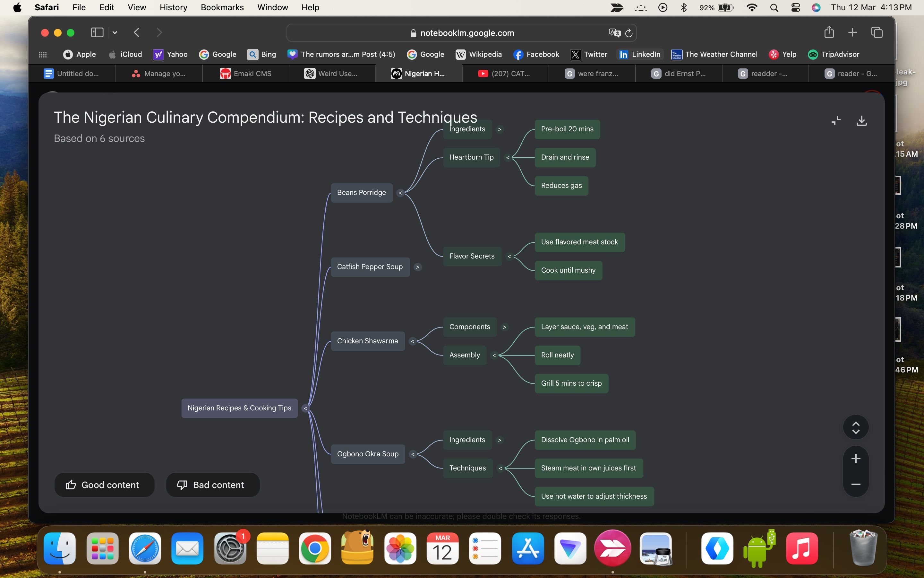Collapse the Flavor Secrets branch
This screenshot has height=578, width=924.
509,257
